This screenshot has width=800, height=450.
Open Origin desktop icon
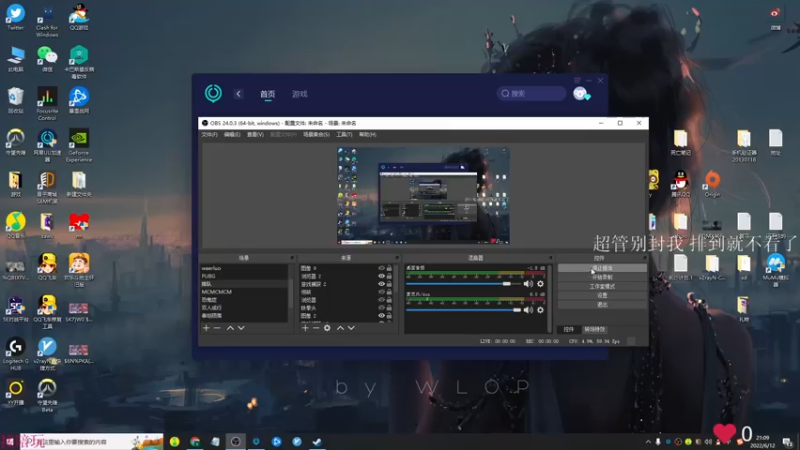tap(712, 184)
